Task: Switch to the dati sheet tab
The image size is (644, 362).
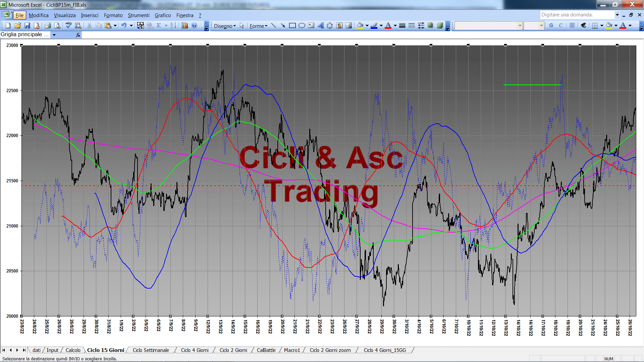Action: [37, 350]
